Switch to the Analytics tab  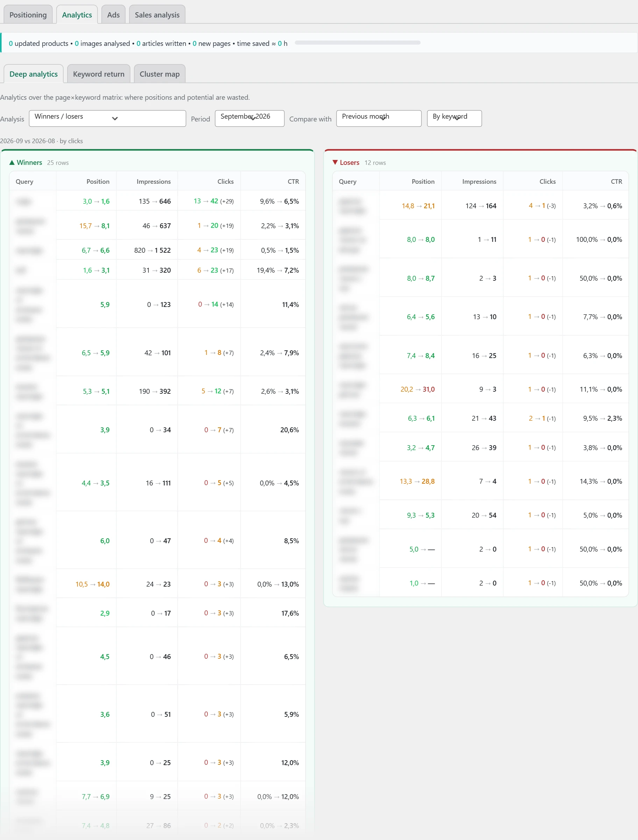[x=77, y=14]
